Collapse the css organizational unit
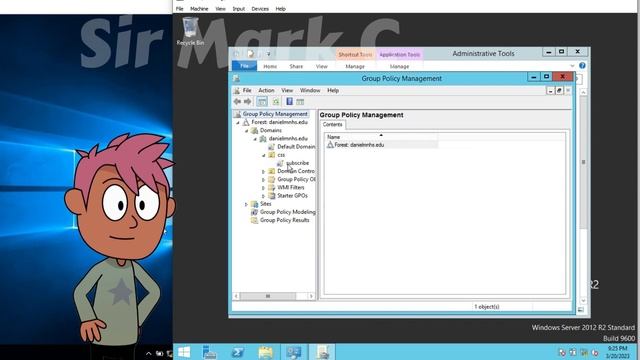 (264, 155)
